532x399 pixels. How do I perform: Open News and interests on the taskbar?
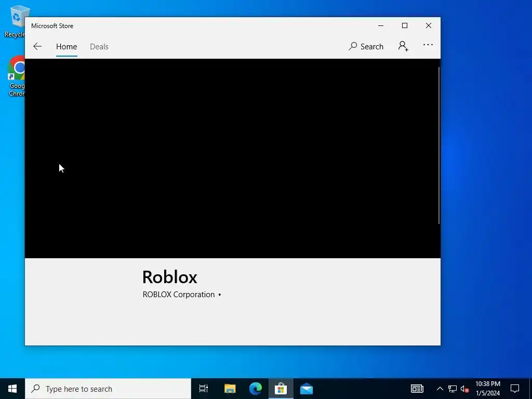[417, 389]
